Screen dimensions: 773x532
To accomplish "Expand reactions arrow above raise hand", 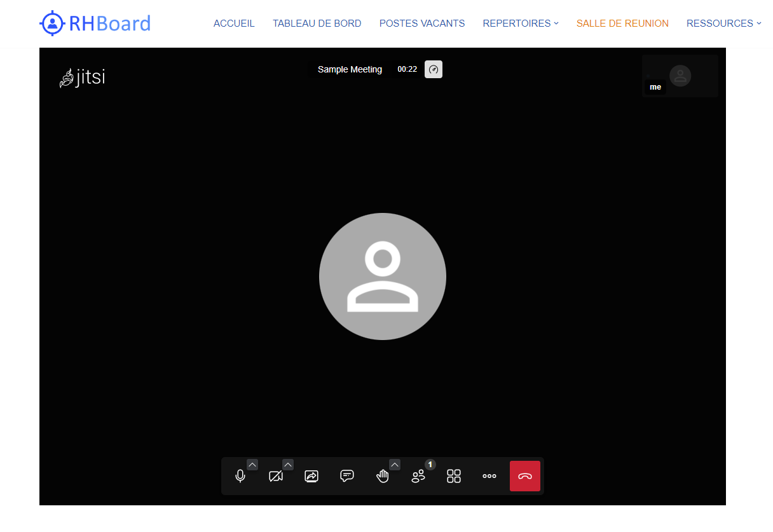I will [x=395, y=465].
